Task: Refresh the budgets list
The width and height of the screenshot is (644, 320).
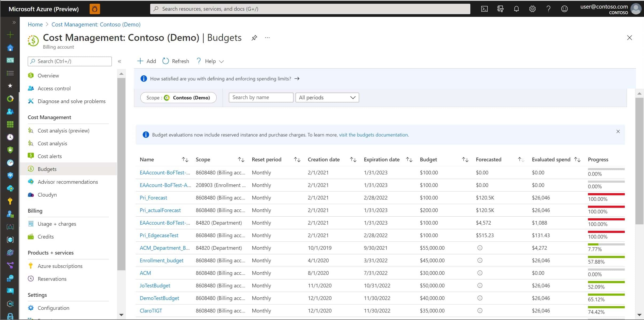Action: pyautogui.click(x=176, y=61)
